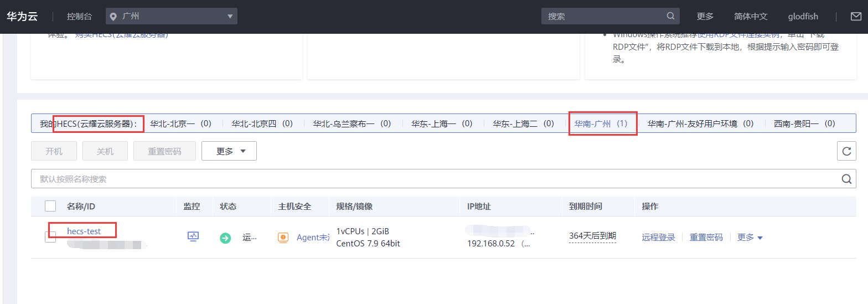Click the 华为云 logo
The width and height of the screenshot is (868, 304).
click(x=22, y=16)
